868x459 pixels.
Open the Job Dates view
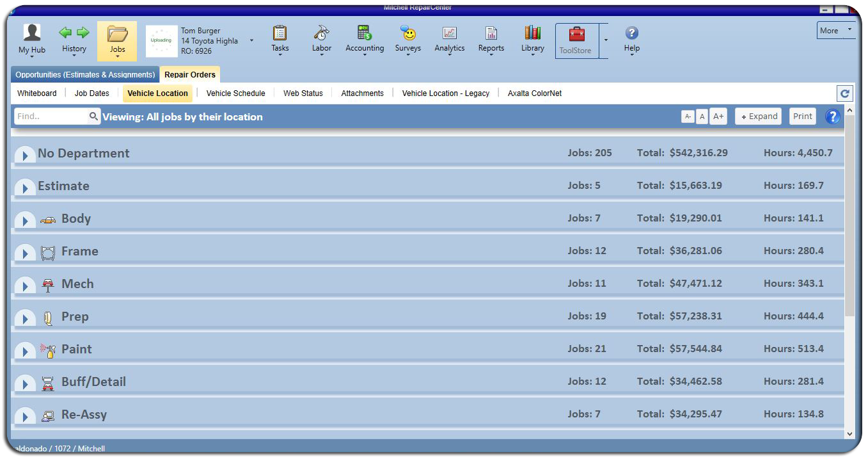click(x=92, y=93)
